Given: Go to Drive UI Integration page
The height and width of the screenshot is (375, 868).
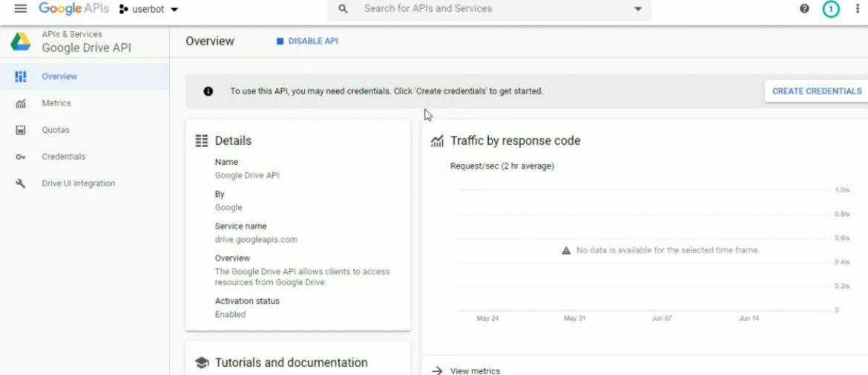Looking at the screenshot, I should coord(78,183).
